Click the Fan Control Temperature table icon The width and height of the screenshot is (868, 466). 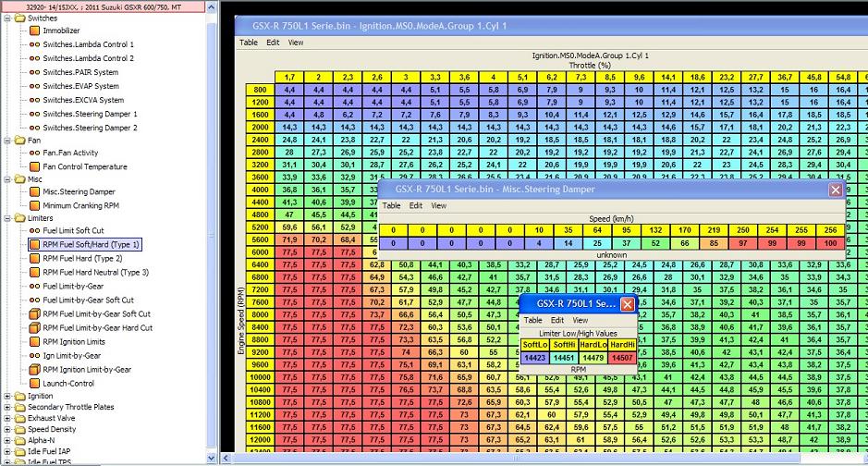[35, 167]
